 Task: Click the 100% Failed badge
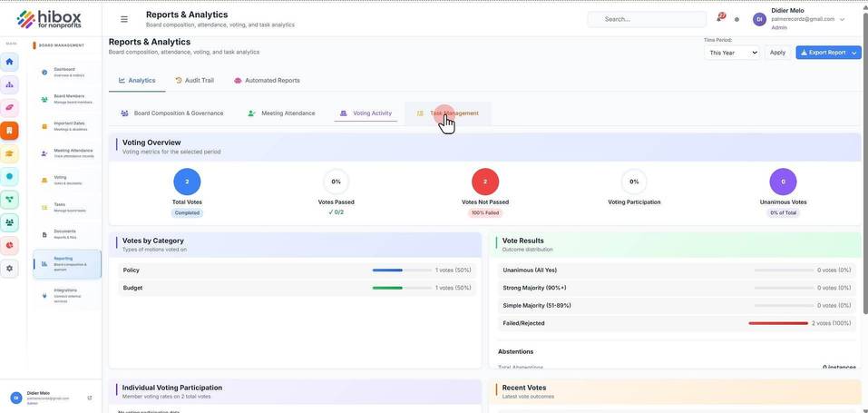pyautogui.click(x=485, y=213)
